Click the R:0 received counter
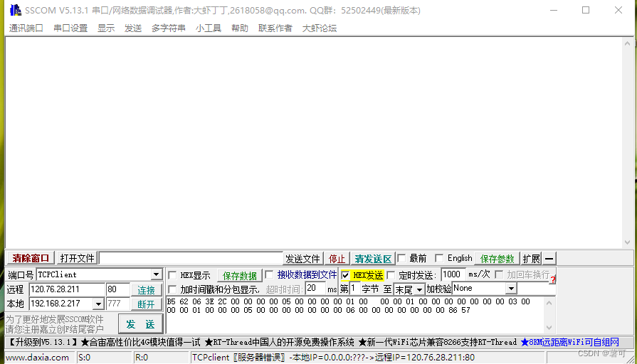 [x=142, y=358]
